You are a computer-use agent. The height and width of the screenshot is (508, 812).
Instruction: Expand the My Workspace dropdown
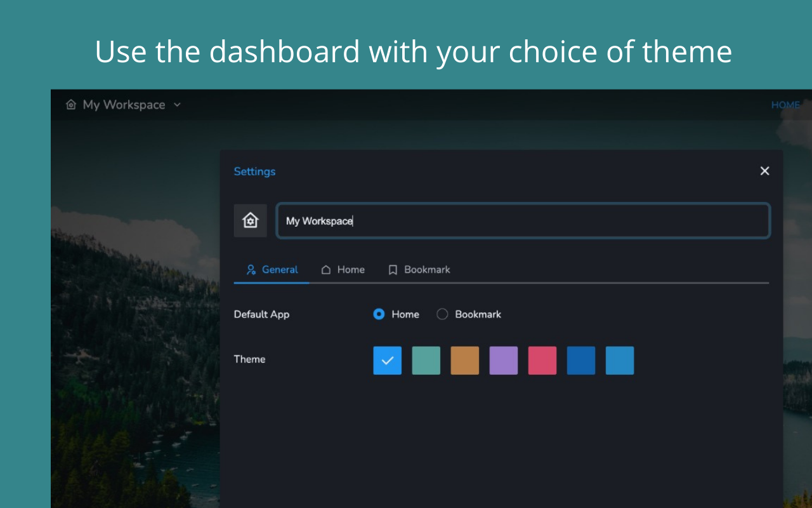click(x=177, y=105)
